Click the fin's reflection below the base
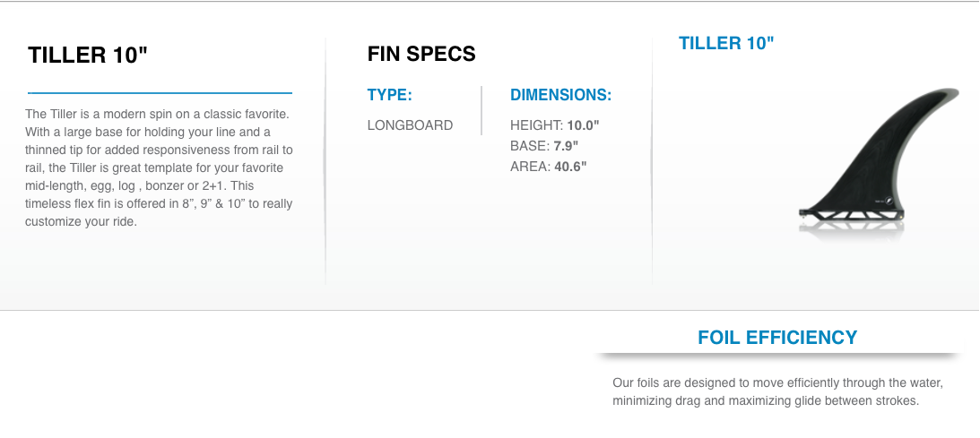The image size is (980, 438). (851, 230)
